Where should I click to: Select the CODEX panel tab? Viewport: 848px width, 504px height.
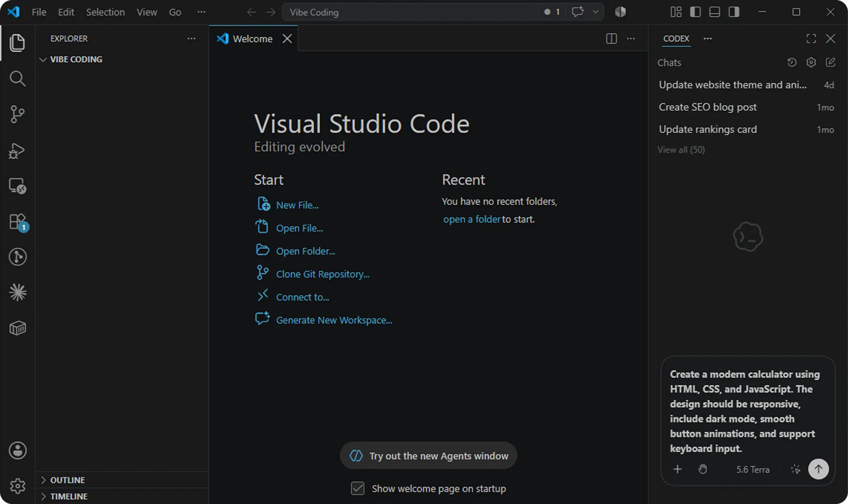(x=676, y=38)
